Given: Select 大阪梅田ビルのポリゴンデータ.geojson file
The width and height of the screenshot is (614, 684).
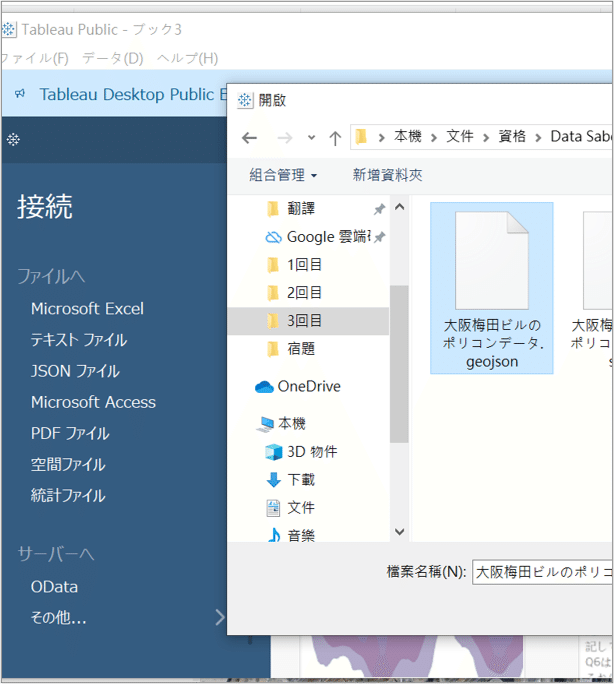Looking at the screenshot, I should click(x=491, y=288).
